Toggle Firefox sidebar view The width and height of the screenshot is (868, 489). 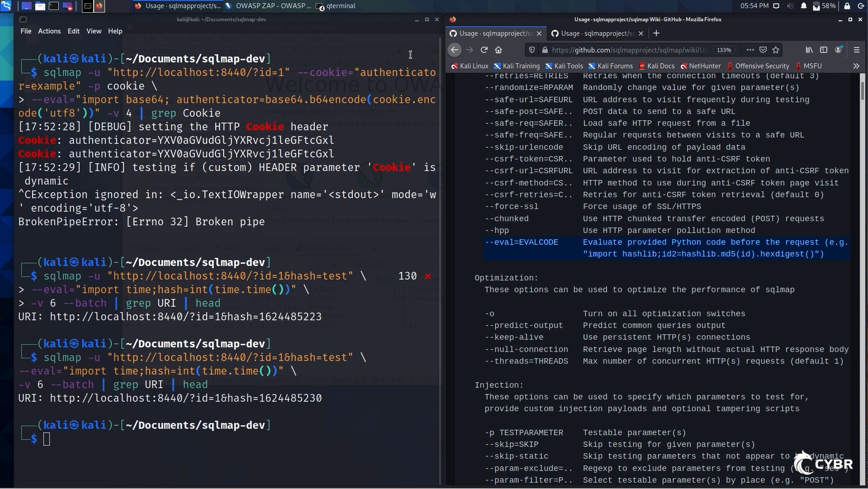click(x=824, y=50)
